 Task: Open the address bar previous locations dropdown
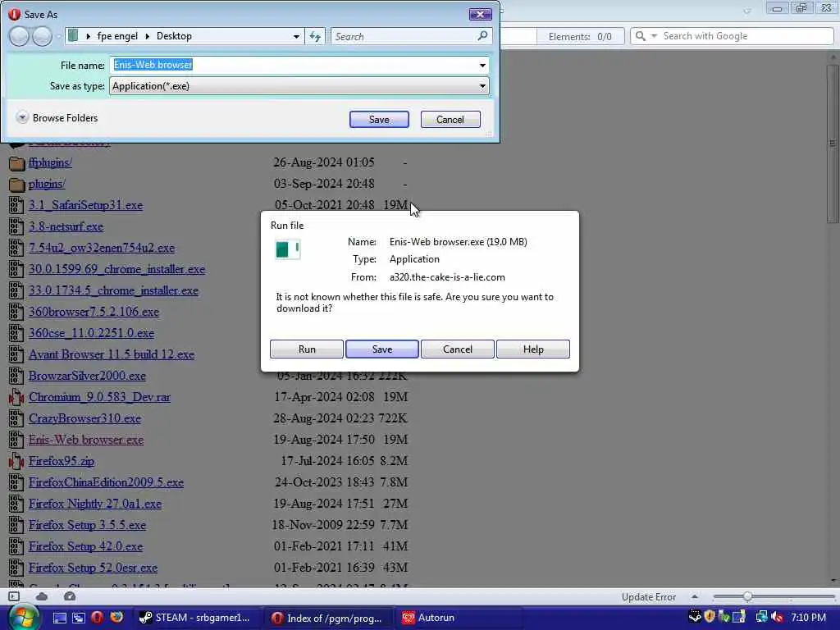[296, 36]
